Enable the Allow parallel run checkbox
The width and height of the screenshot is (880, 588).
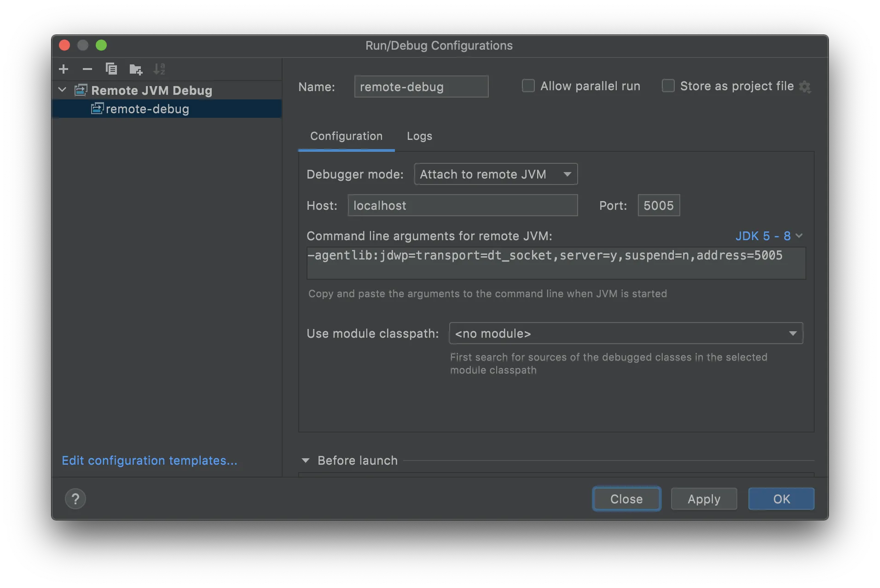pos(528,86)
